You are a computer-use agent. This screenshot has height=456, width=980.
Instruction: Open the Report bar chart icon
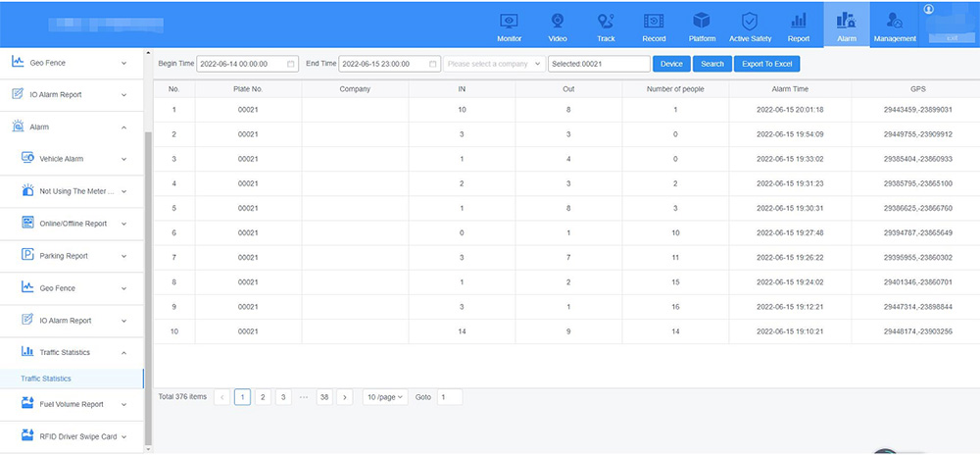[x=798, y=22]
